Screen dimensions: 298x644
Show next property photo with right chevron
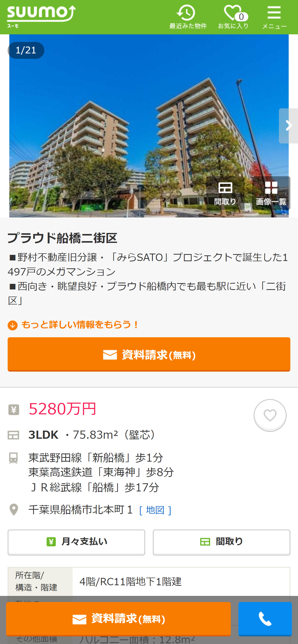(288, 126)
